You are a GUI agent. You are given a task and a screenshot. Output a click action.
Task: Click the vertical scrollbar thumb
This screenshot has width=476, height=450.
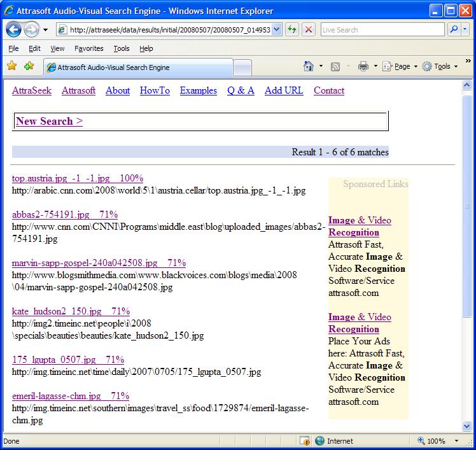point(467,206)
